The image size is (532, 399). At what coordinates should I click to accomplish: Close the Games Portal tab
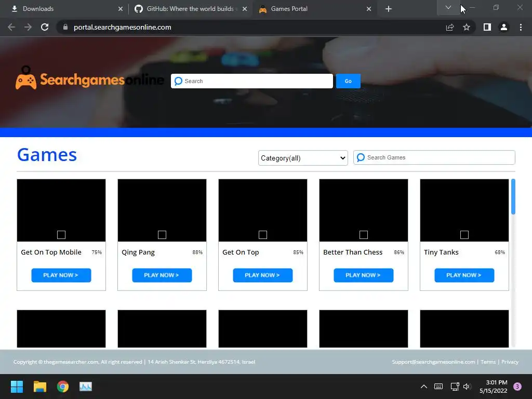coord(369,9)
